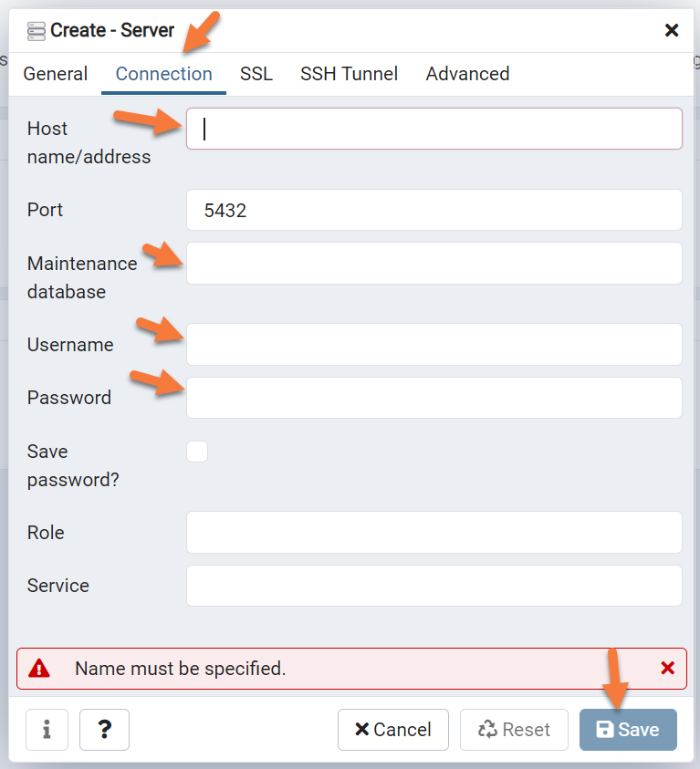The height and width of the screenshot is (769, 700).
Task: Open the SSL tab
Action: [x=256, y=75]
